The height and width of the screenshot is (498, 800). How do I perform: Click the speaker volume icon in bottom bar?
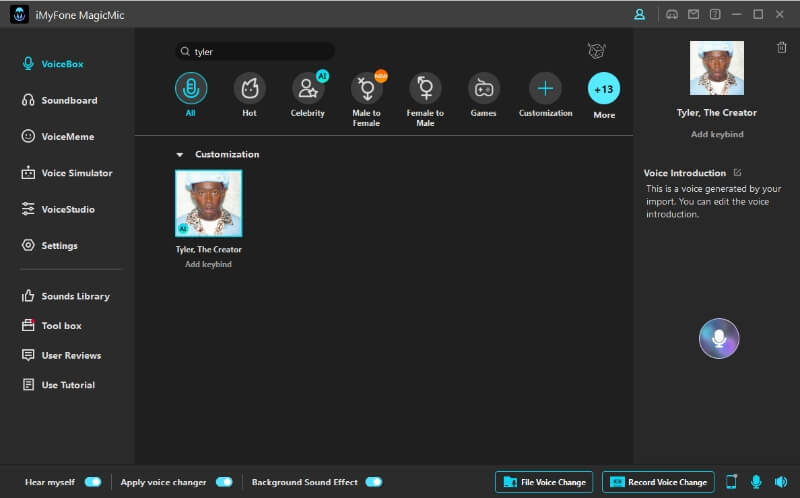781,481
